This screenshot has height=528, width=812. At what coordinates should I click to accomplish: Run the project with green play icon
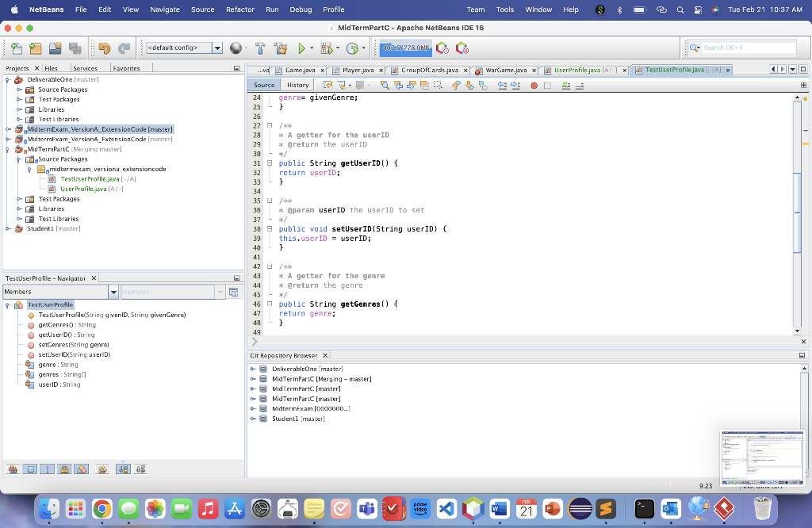[301, 48]
